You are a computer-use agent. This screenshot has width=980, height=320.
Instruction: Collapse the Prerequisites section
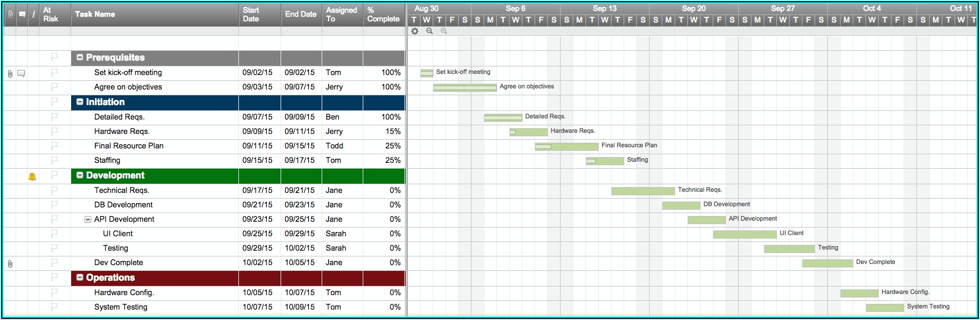[x=80, y=58]
